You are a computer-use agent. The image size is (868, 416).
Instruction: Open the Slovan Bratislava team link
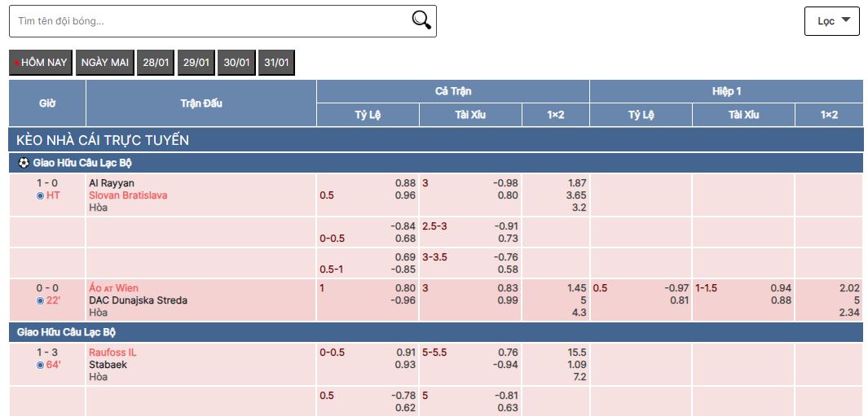click(128, 195)
